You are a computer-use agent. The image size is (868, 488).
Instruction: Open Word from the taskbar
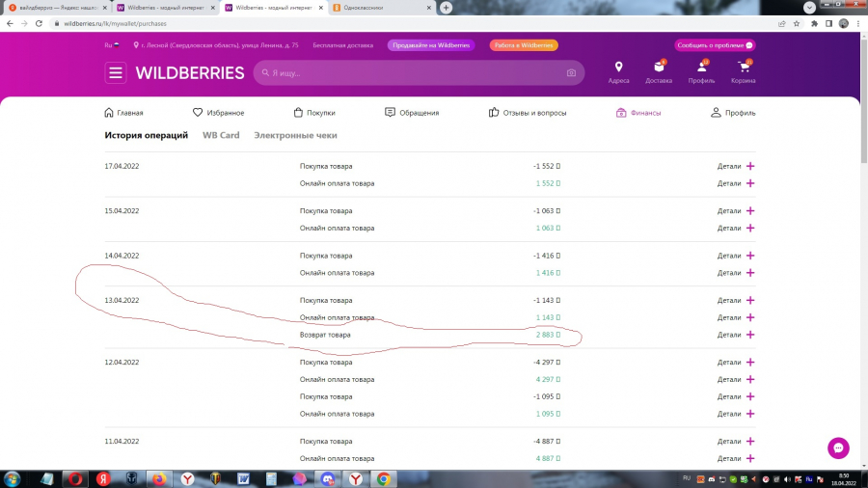coord(244,479)
